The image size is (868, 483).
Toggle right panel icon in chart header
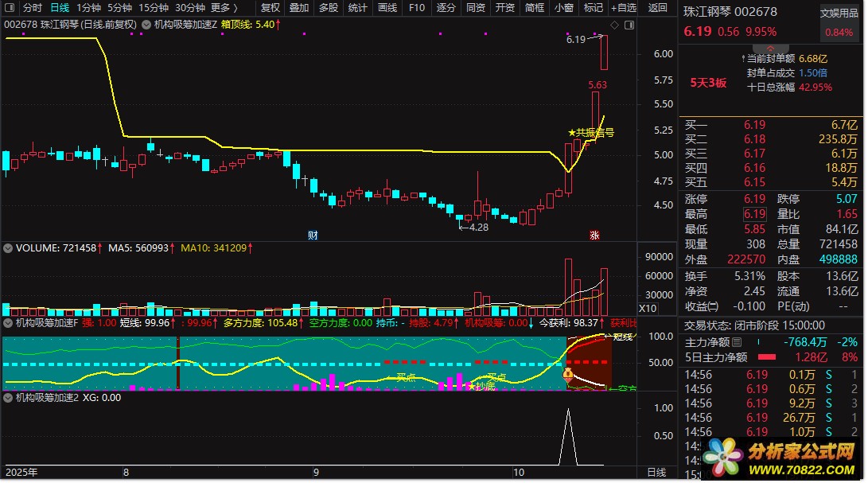[x=629, y=25]
